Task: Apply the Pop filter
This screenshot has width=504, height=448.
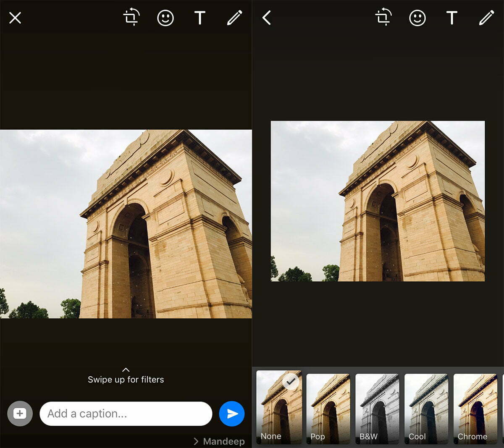Action: (x=328, y=409)
